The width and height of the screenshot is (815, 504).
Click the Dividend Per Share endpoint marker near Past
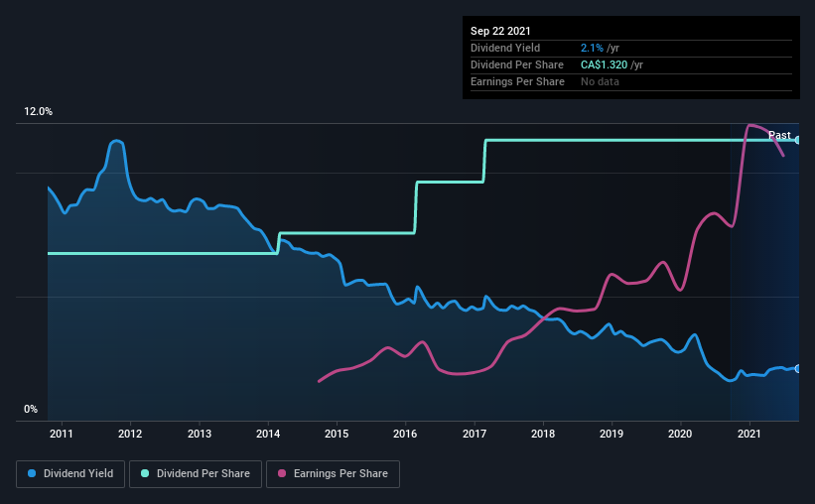(x=797, y=140)
